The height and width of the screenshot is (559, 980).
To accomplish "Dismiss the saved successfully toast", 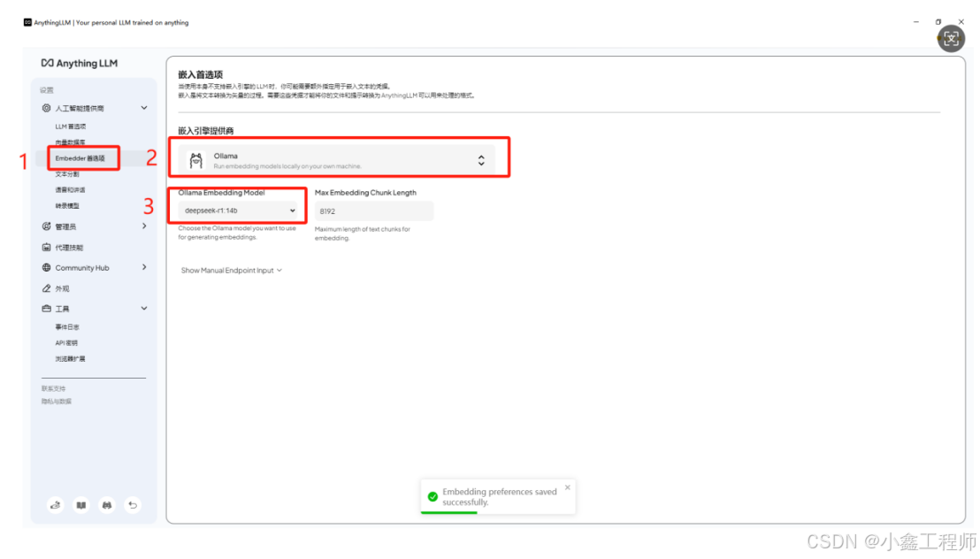I will point(568,487).
